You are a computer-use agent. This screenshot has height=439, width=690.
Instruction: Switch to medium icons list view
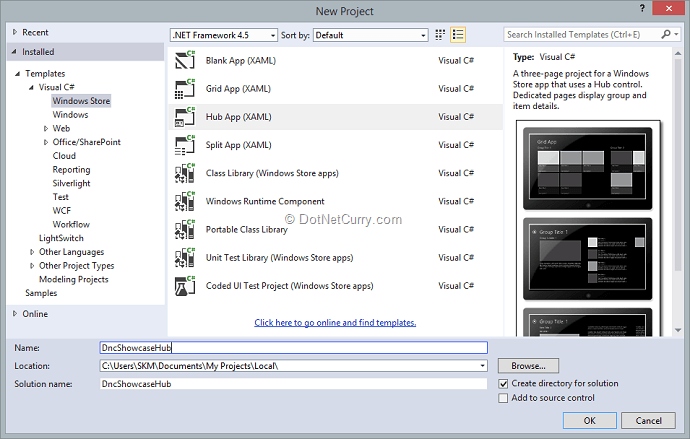458,35
